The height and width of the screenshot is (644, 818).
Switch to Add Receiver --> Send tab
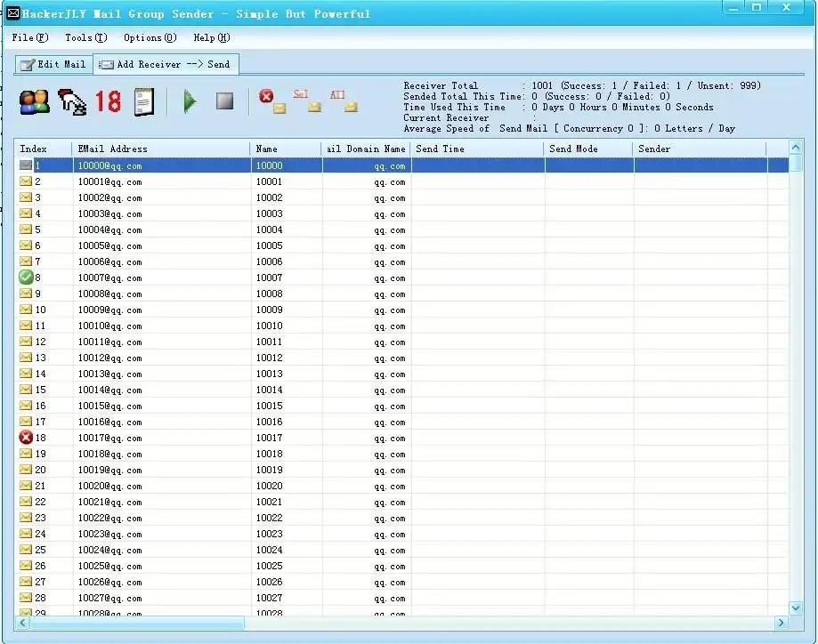click(166, 64)
